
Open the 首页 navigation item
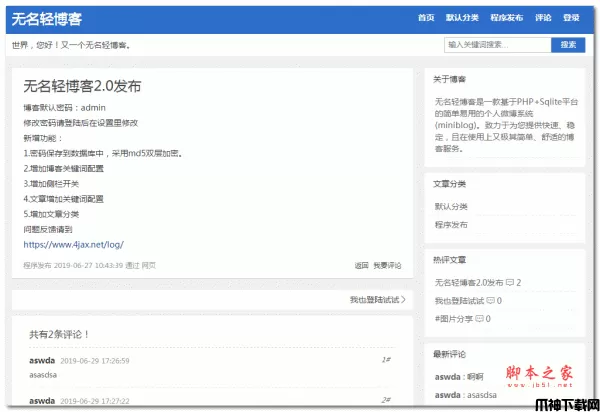[426, 18]
